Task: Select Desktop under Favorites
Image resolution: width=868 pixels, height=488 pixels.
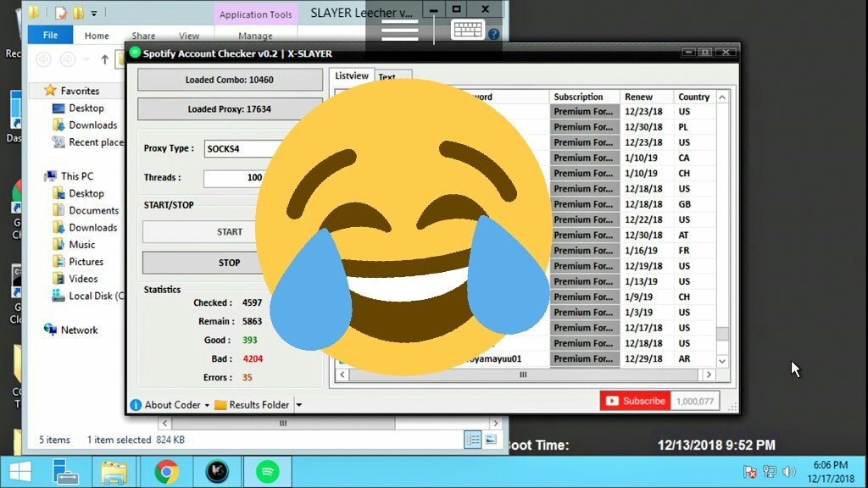Action: (86, 108)
